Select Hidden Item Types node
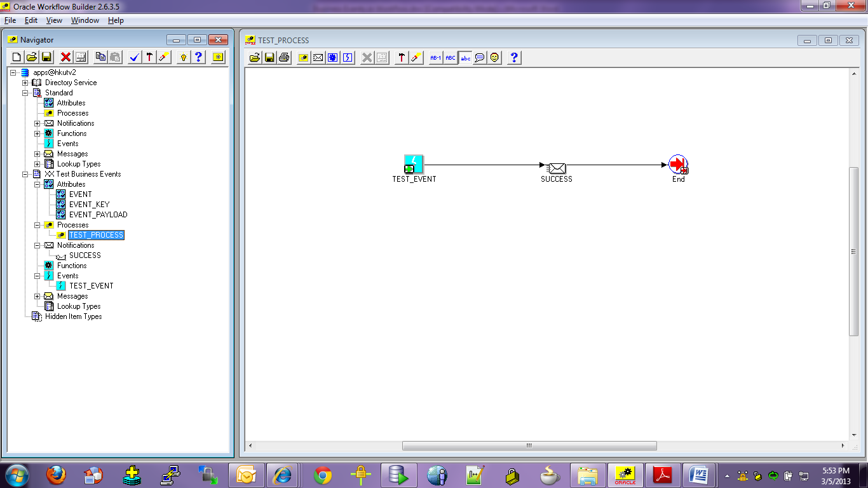Image resolution: width=868 pixels, height=488 pixels. tap(73, 316)
